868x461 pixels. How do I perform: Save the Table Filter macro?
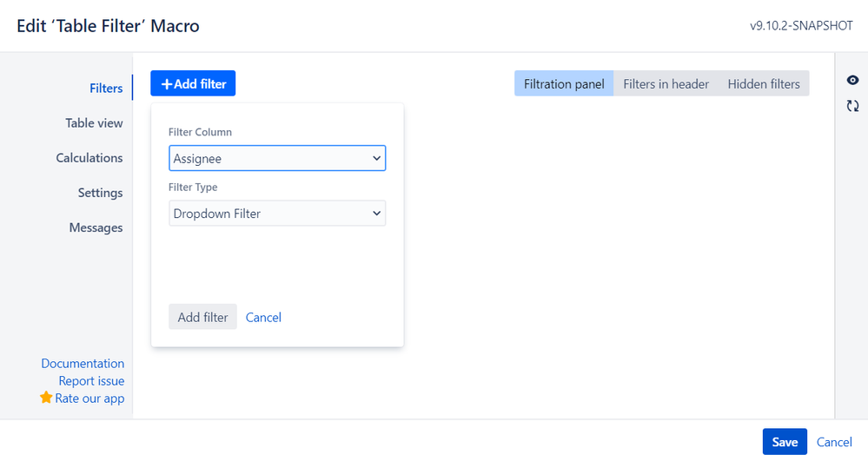click(x=785, y=442)
